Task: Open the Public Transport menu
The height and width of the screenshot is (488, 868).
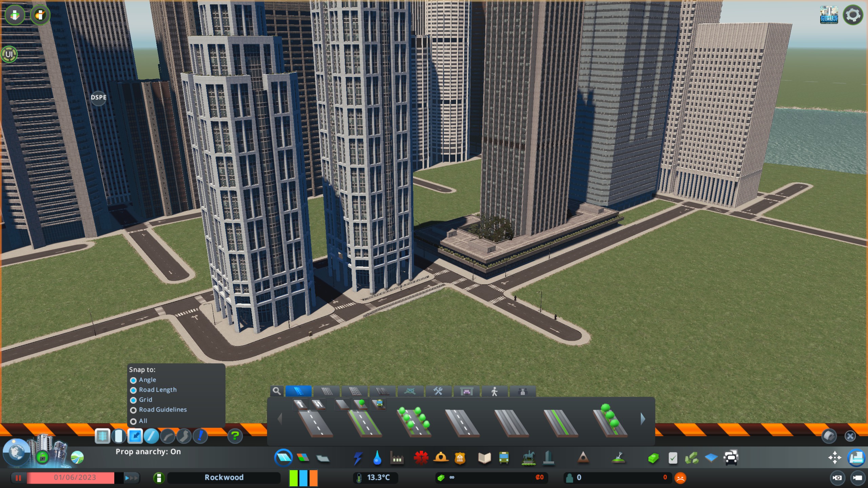Action: tap(504, 458)
